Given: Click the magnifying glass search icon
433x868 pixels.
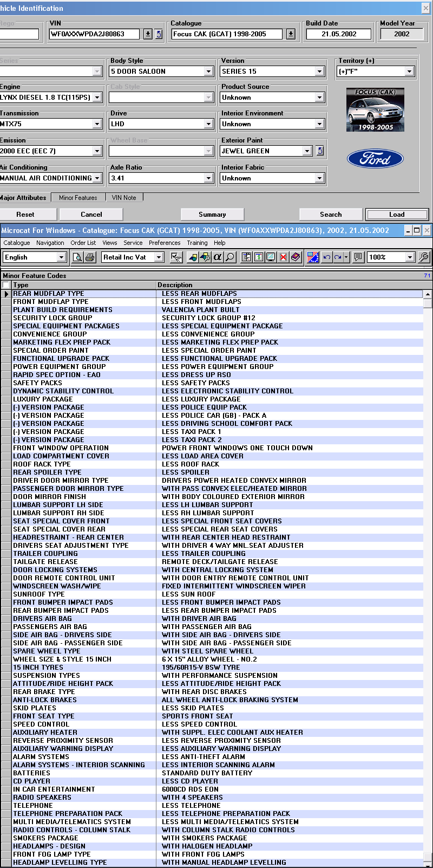Looking at the screenshot, I should coord(230,257).
